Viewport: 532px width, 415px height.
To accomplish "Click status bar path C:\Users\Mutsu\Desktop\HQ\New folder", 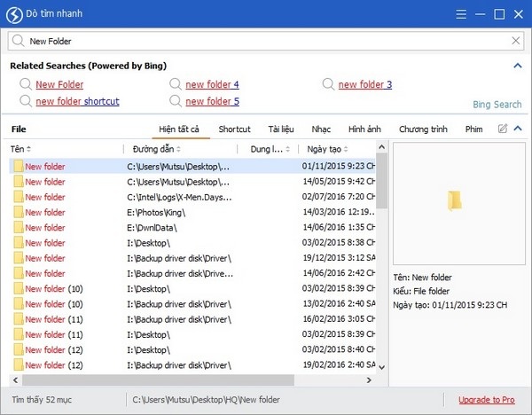I will (x=207, y=400).
